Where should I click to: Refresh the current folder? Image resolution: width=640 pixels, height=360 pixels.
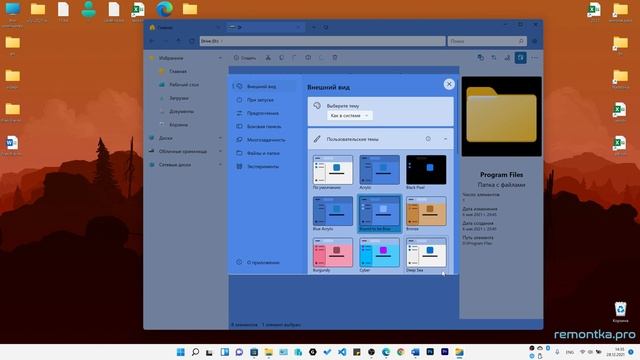tap(191, 41)
